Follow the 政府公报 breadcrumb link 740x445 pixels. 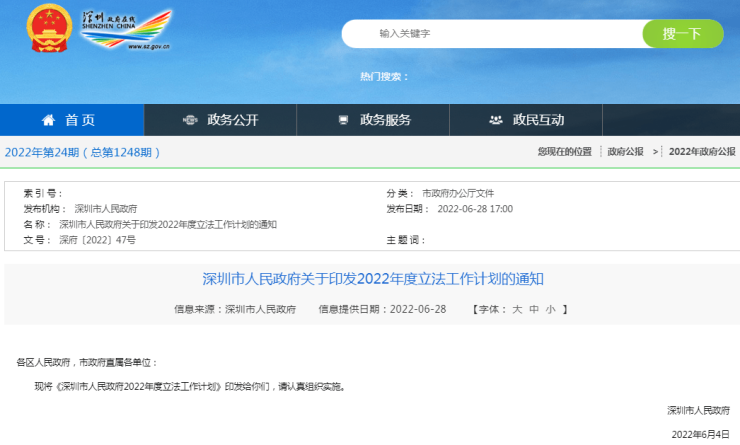[625, 151]
